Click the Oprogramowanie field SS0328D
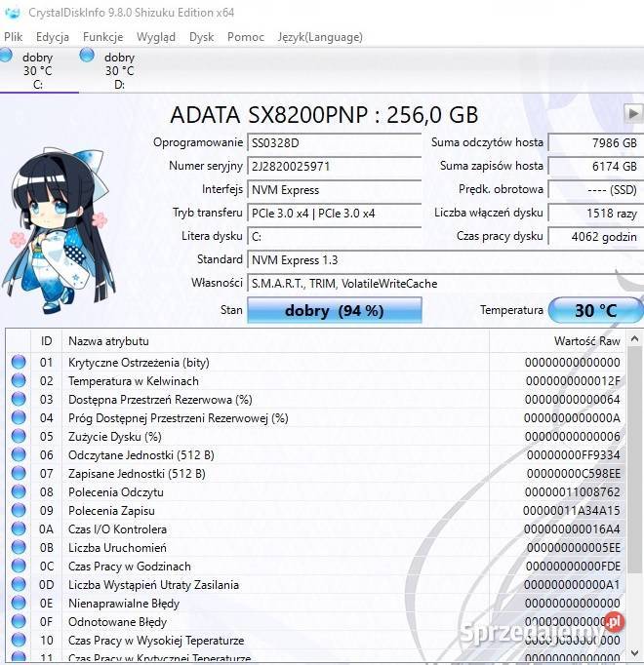Screen dimensions: 644x665 point(334,142)
